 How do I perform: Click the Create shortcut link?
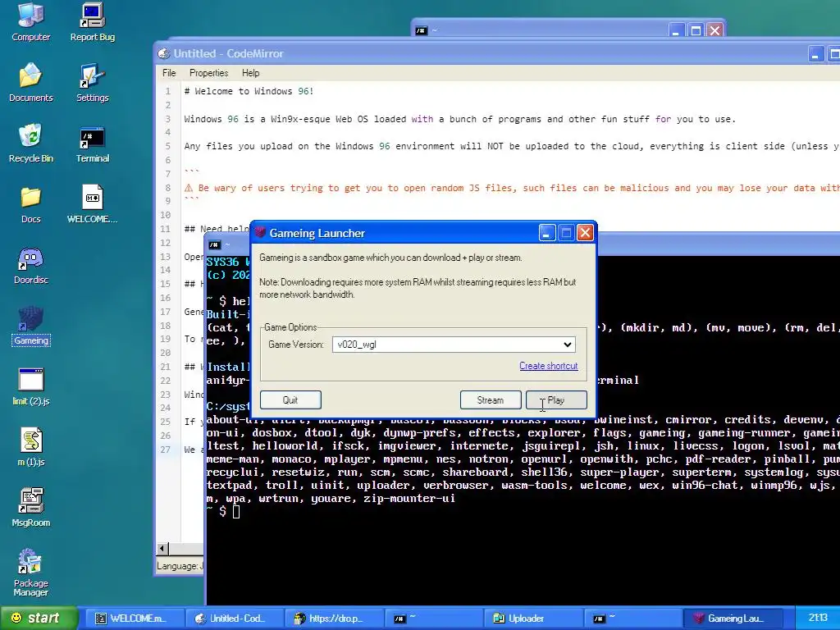548,366
